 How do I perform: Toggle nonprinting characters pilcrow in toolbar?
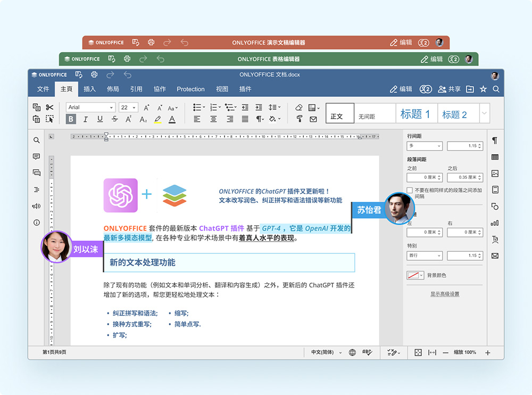tap(260, 119)
